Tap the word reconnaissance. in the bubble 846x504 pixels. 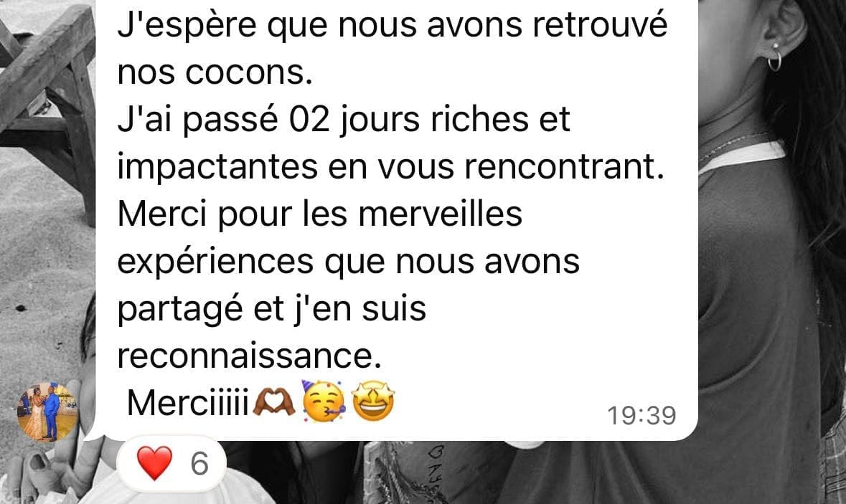(x=249, y=356)
